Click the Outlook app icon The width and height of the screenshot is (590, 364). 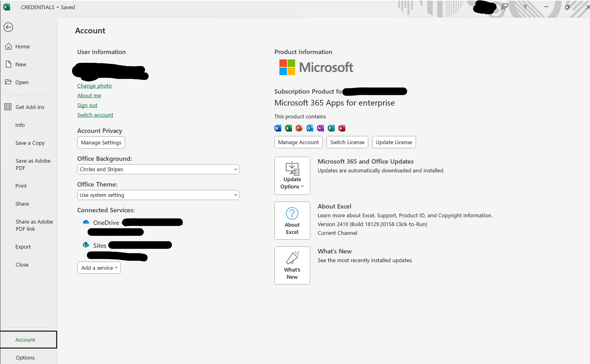click(x=310, y=128)
